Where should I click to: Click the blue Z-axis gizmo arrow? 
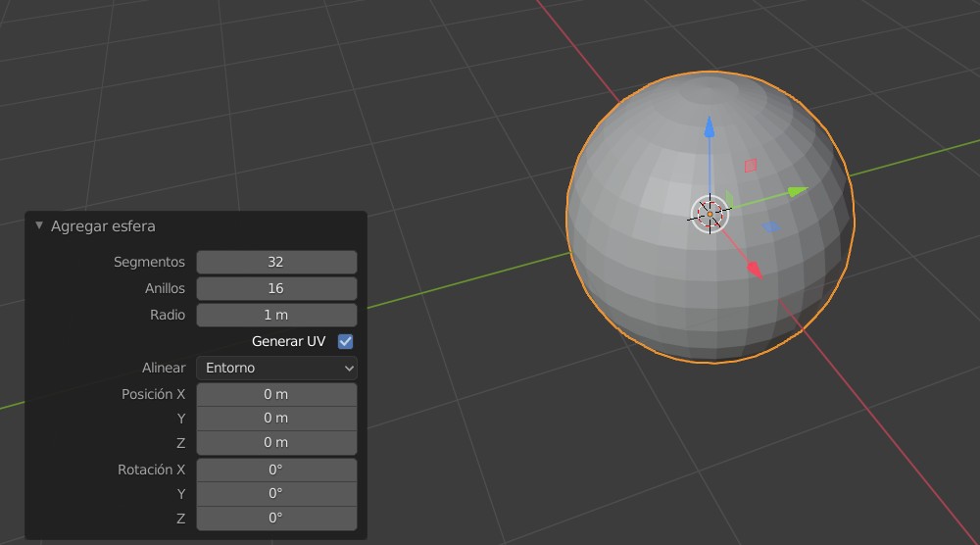tap(710, 127)
